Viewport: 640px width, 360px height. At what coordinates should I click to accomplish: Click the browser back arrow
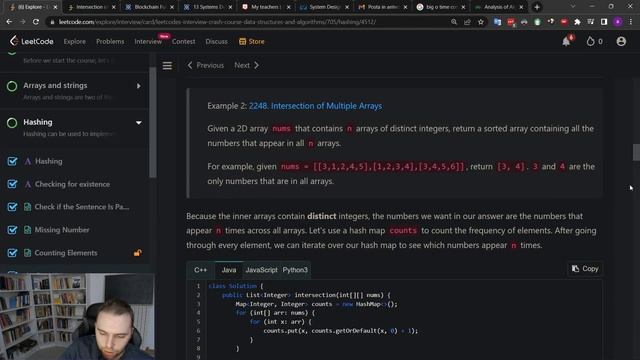[x=9, y=22]
